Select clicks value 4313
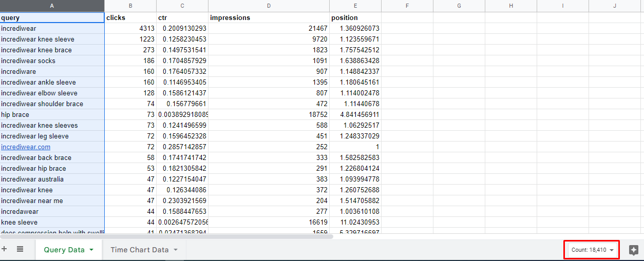The image size is (644, 261). 130,28
